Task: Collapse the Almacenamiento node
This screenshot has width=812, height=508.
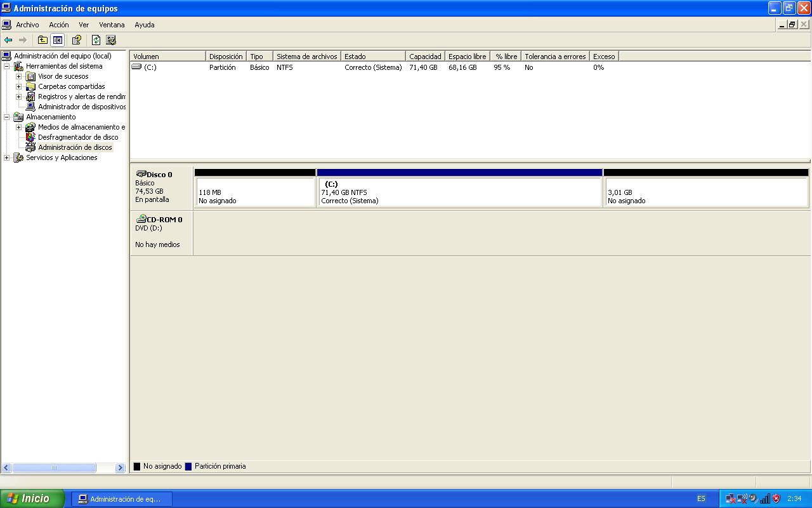Action: pyautogui.click(x=7, y=117)
